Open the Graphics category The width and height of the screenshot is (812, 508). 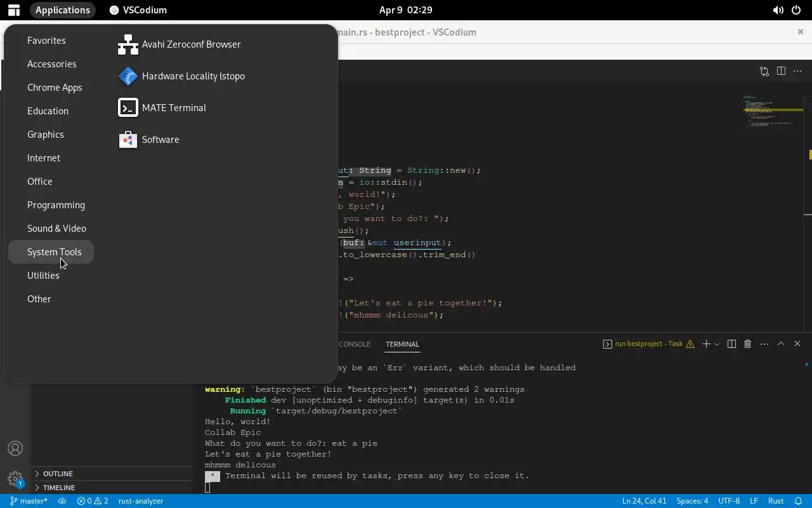[x=45, y=135]
